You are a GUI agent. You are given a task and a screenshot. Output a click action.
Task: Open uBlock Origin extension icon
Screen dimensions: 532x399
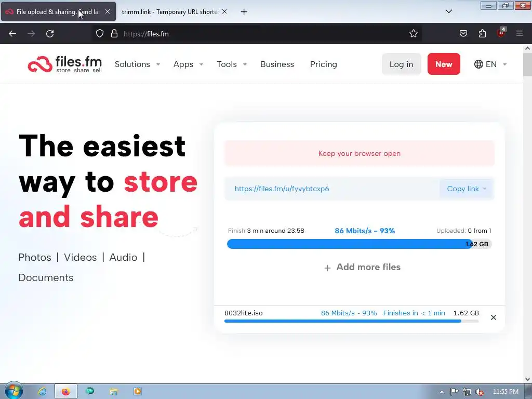(501, 33)
